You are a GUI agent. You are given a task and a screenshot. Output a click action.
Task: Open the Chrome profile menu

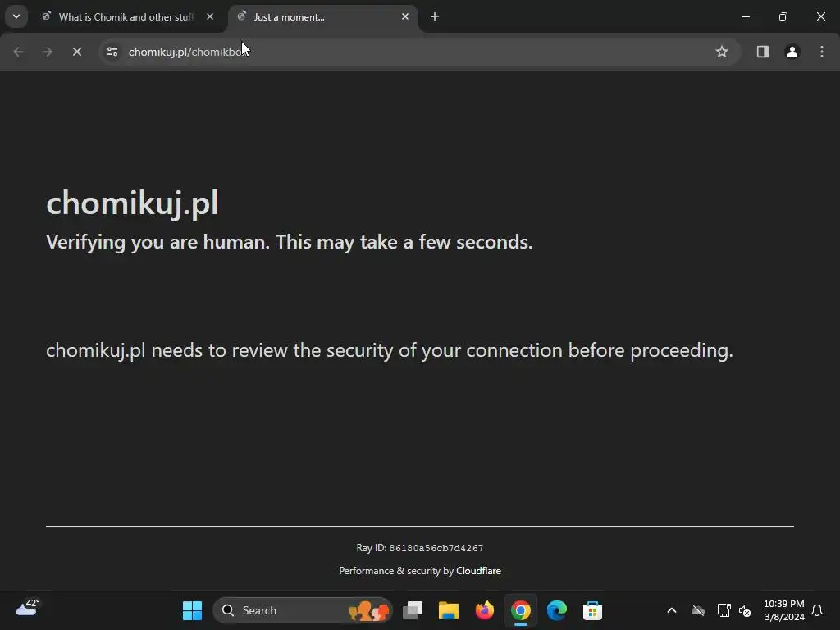792,52
